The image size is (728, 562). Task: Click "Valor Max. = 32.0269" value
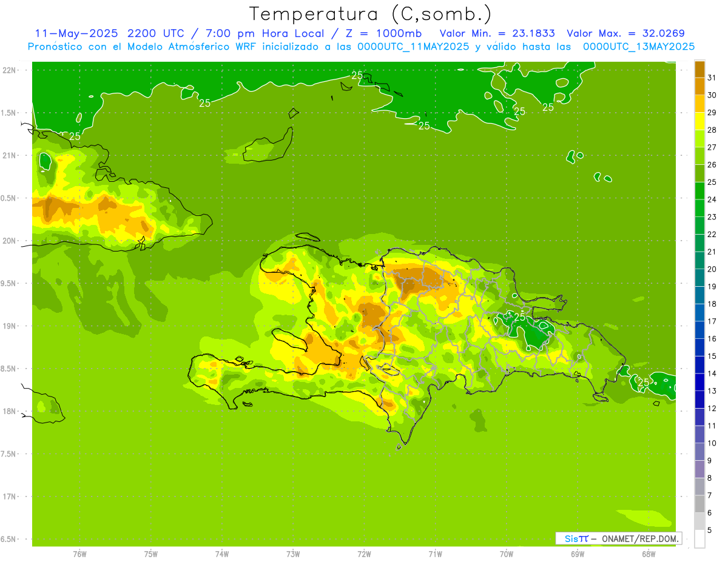[x=626, y=33]
